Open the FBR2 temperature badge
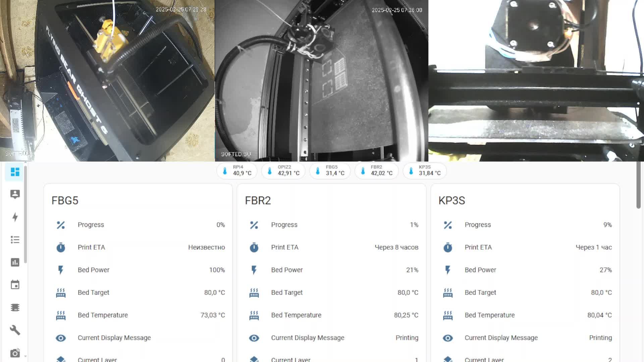 pyautogui.click(x=377, y=171)
